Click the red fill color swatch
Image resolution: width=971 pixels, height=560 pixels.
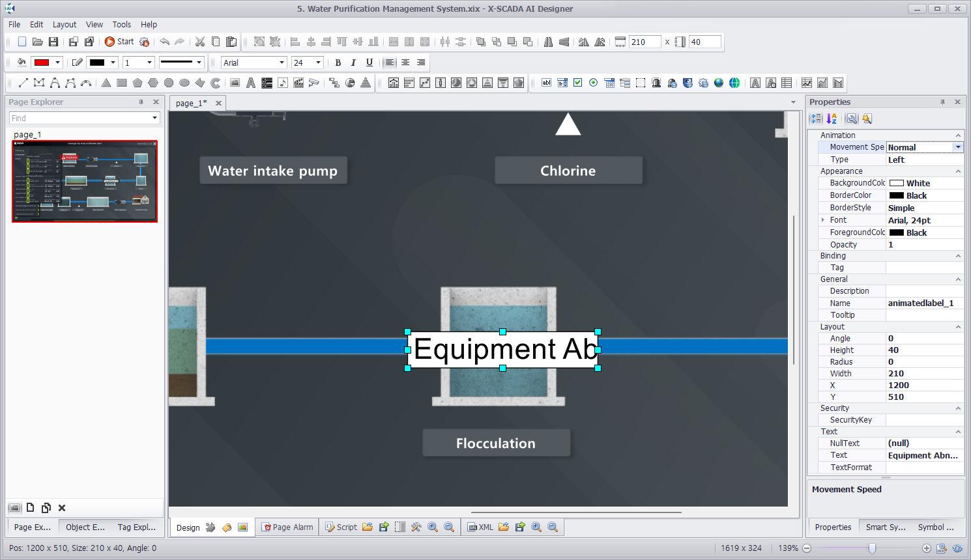pyautogui.click(x=42, y=63)
